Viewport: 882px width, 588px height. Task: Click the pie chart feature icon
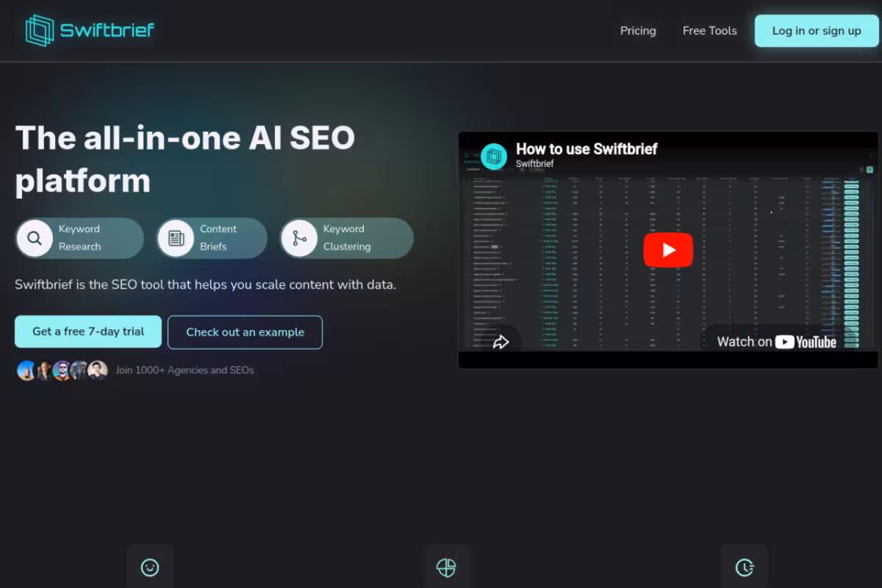pos(446,567)
